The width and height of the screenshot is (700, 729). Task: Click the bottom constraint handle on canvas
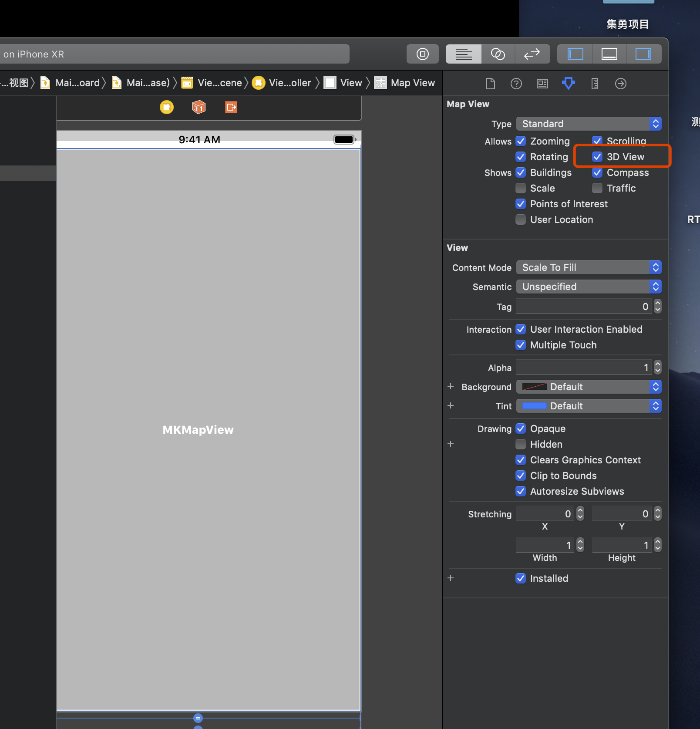[x=198, y=718]
